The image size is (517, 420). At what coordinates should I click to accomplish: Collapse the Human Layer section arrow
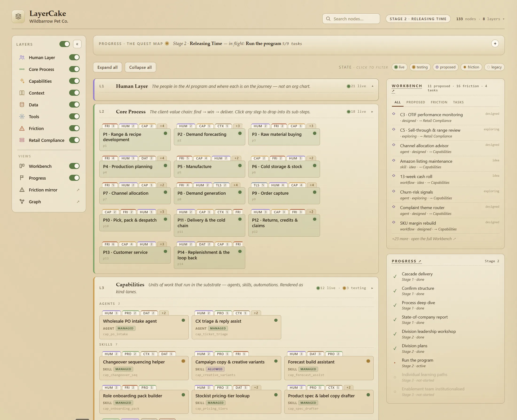[372, 86]
